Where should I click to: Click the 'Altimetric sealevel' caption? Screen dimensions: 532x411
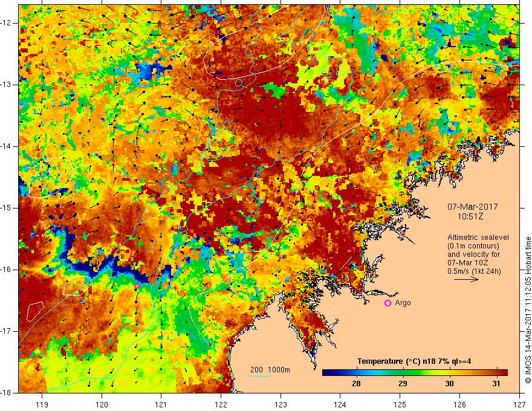[x=478, y=238]
